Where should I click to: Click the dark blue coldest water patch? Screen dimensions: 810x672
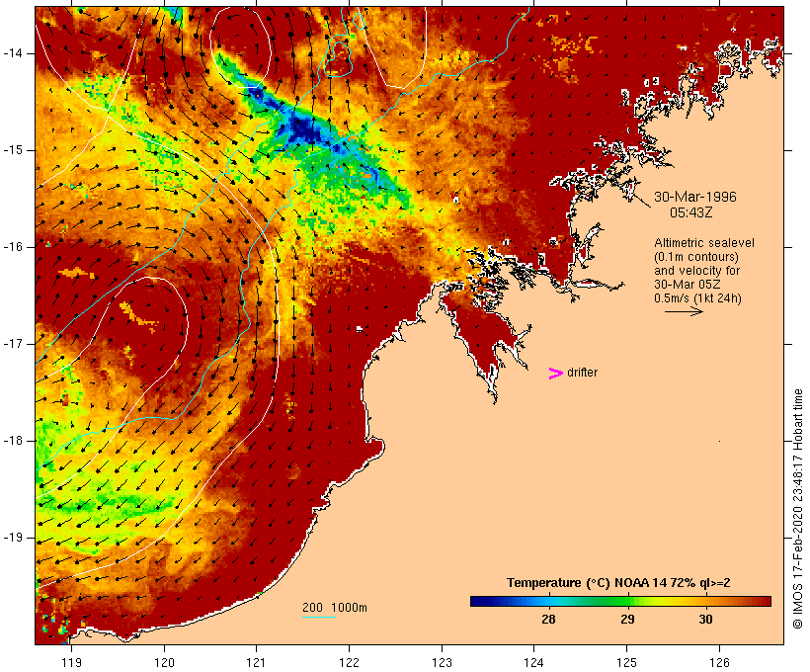(x=303, y=129)
